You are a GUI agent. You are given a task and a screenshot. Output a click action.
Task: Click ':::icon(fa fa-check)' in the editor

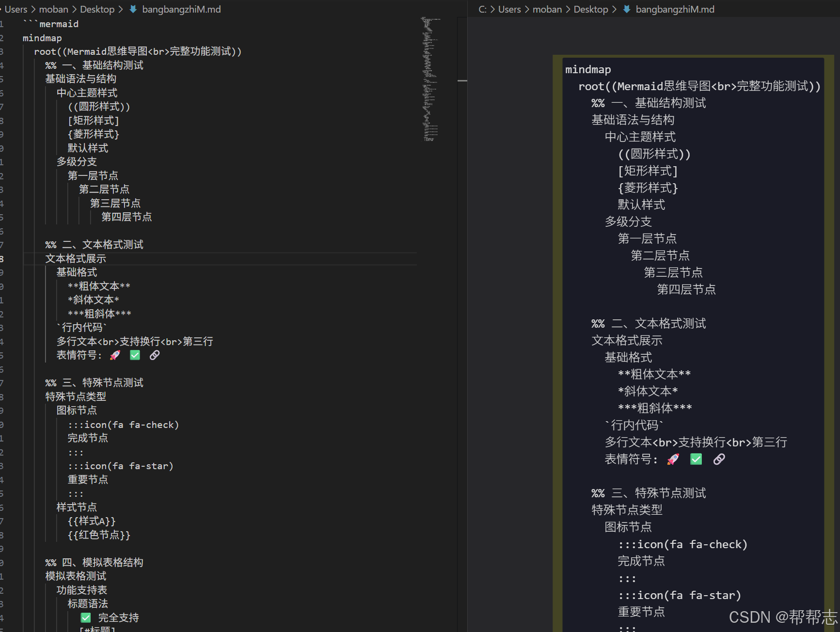coord(123,425)
